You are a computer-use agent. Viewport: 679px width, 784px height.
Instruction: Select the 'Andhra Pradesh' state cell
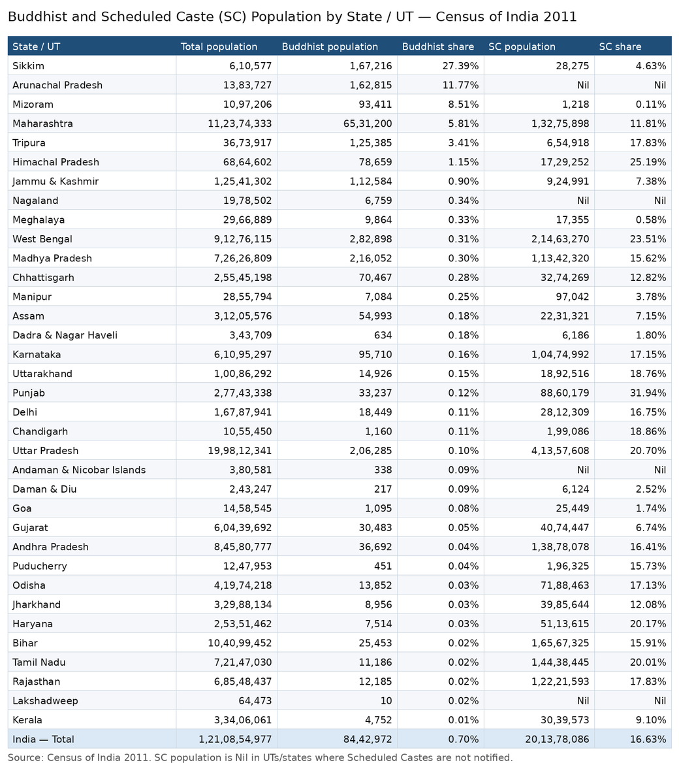[92, 547]
